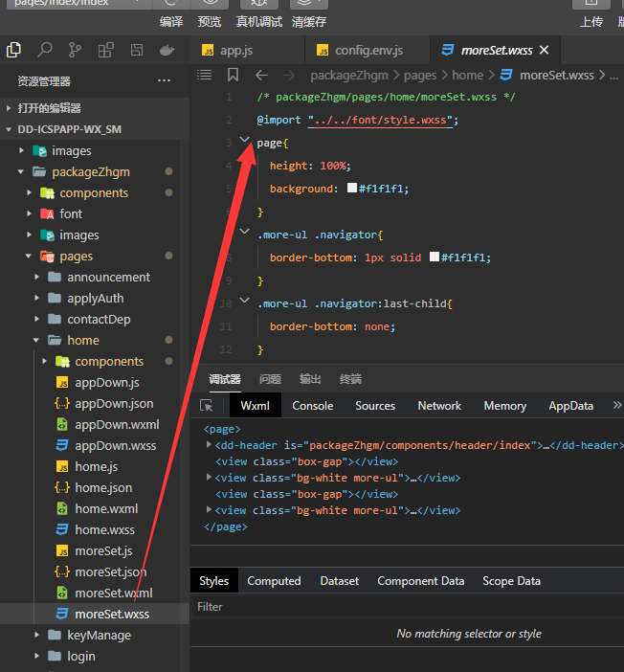
Task: Open the Search icon in the activity bar
Action: (45, 50)
